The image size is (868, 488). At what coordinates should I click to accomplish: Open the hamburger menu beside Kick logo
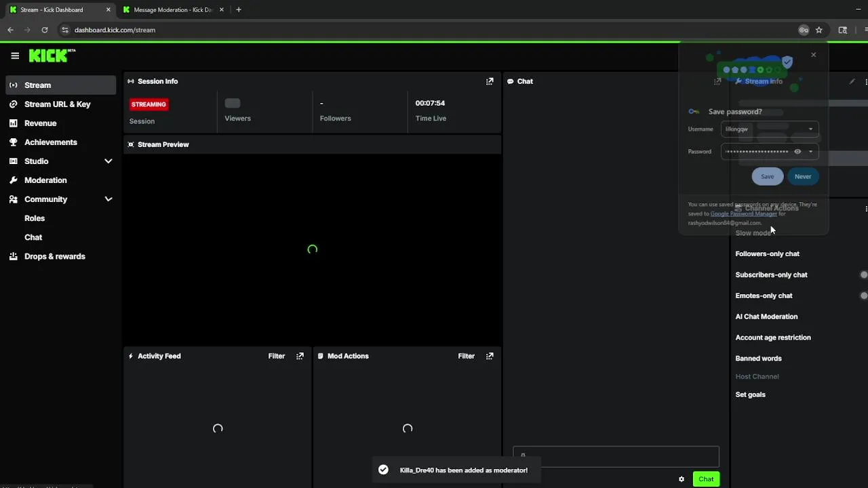pyautogui.click(x=15, y=56)
